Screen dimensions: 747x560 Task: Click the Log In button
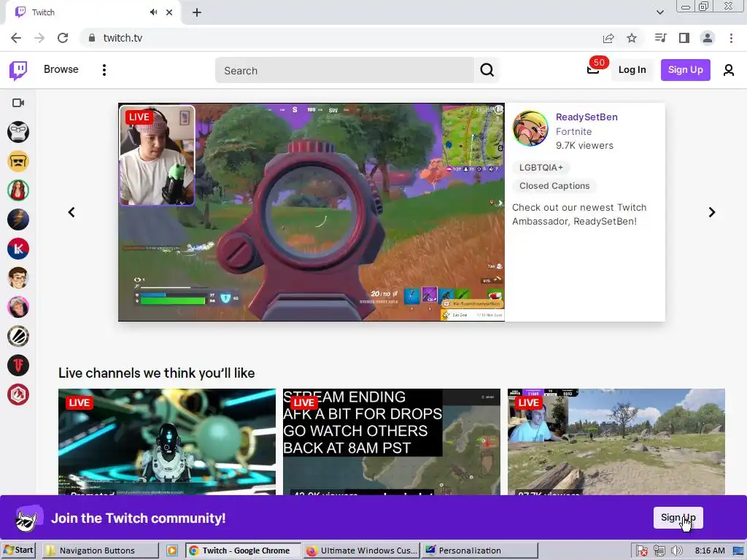[x=632, y=70]
